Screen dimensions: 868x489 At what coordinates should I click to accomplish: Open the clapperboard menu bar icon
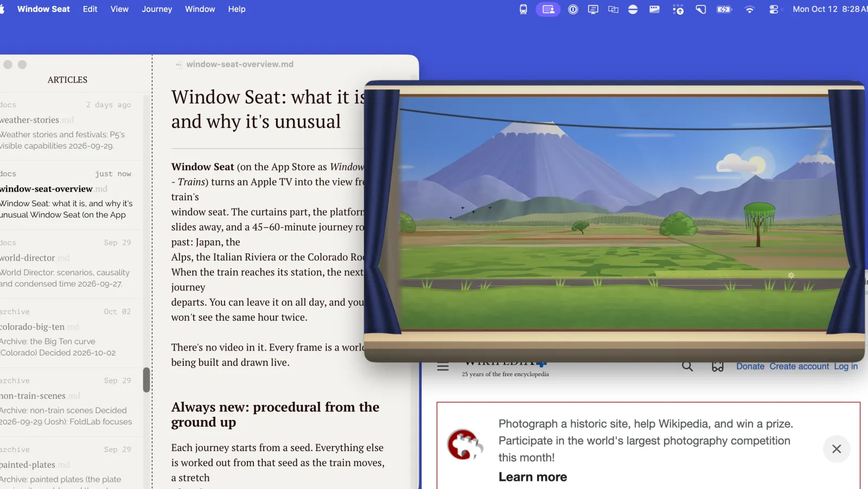[654, 9]
